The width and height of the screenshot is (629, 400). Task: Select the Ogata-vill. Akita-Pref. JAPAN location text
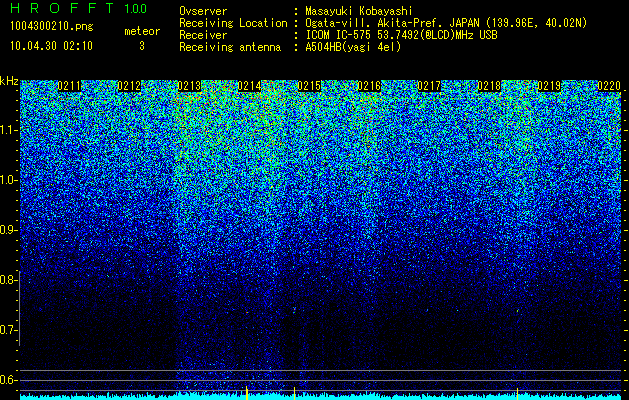pyautogui.click(x=446, y=23)
